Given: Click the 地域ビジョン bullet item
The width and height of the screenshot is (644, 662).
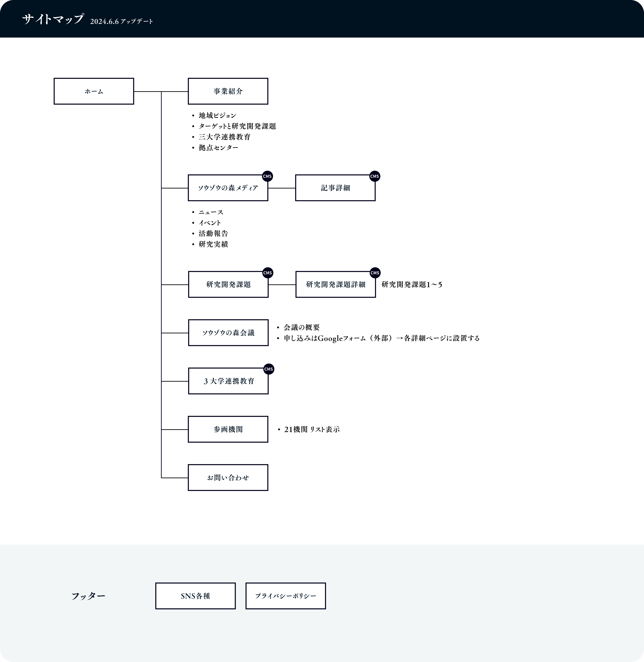Looking at the screenshot, I should tap(218, 116).
